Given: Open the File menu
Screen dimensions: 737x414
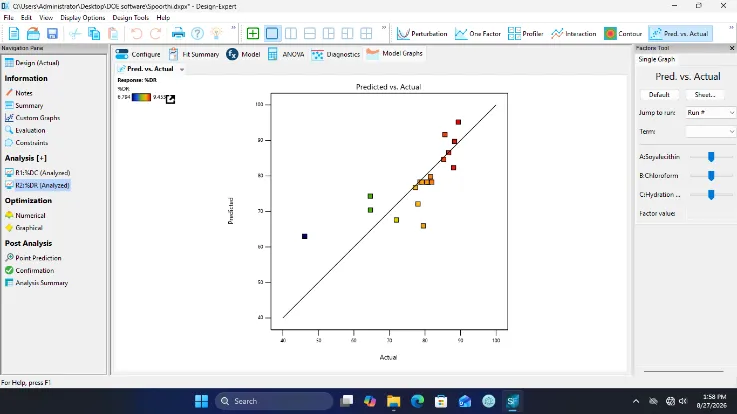Looking at the screenshot, I should 8,17.
